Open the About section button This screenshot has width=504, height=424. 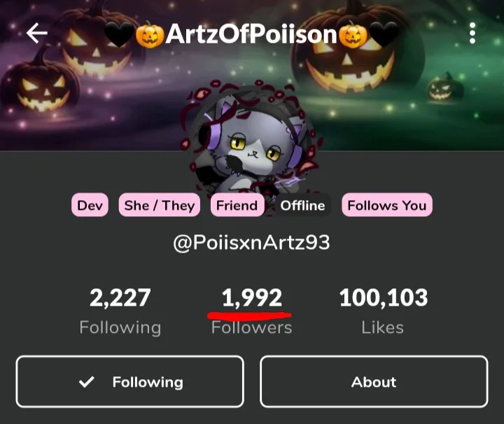pyautogui.click(x=374, y=382)
